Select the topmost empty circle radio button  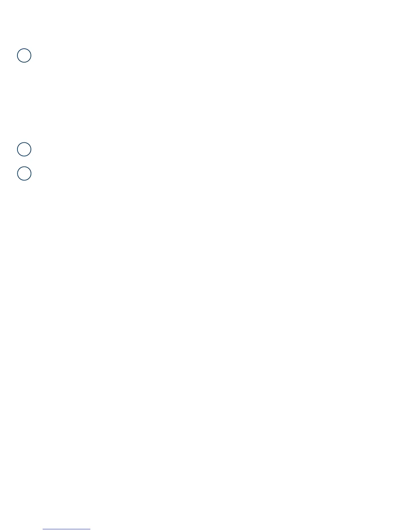tap(24, 55)
